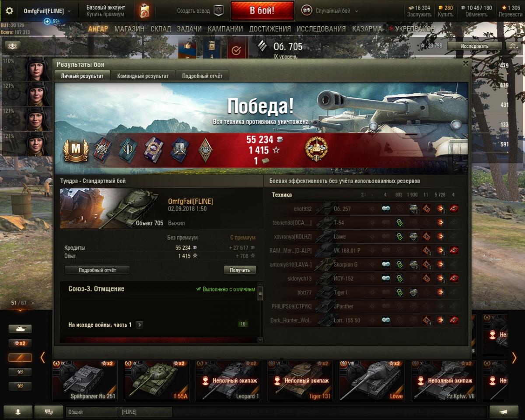The image size is (525, 420).
Task: Expand the OmfgFail[FLINE] account dropdown
Action: point(69,11)
